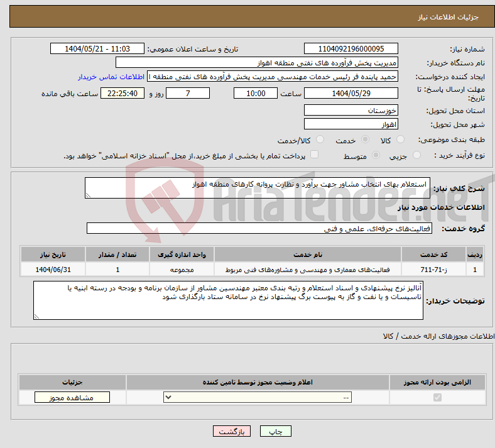This screenshot has width=495, height=448.
Task: Click the شهر محل تحویل field اهواز
Action: (x=351, y=124)
